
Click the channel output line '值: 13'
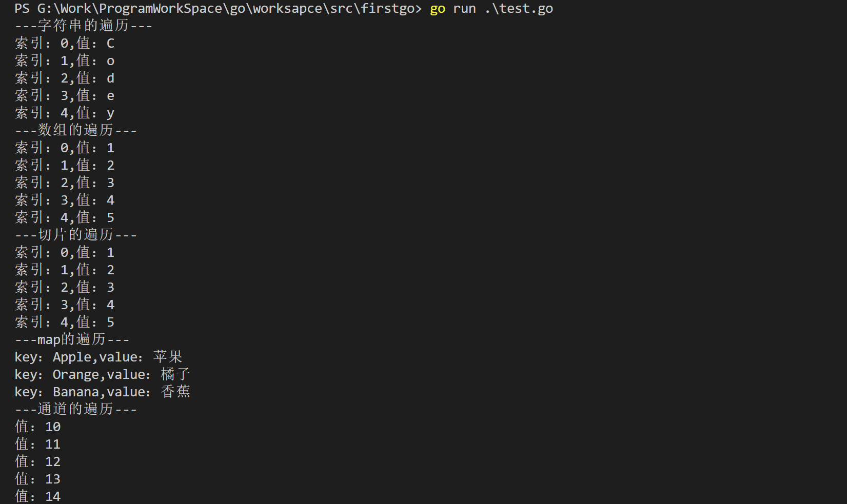click(38, 479)
